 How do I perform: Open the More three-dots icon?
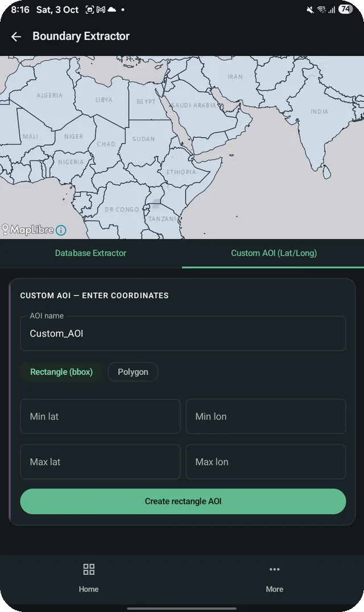coord(274,569)
